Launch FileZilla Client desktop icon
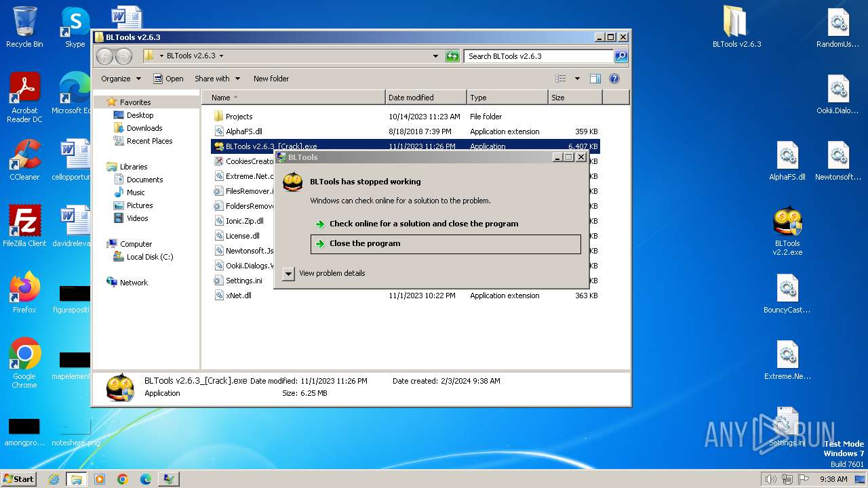868x488 pixels. pos(24,226)
